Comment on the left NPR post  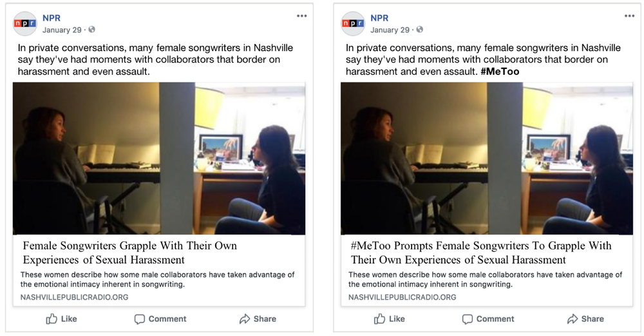tap(160, 319)
